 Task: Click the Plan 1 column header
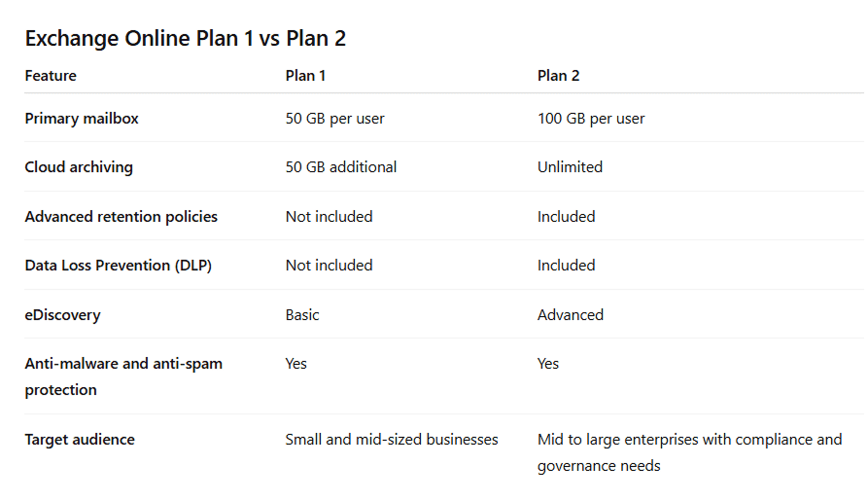pyautogui.click(x=306, y=76)
